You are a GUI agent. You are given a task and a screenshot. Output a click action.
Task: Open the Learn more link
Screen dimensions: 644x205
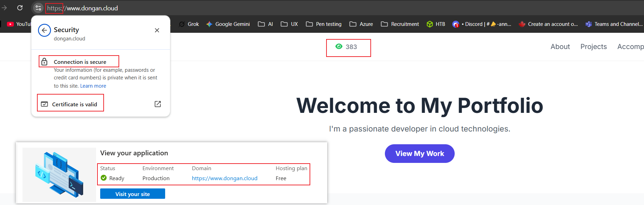coord(93,86)
